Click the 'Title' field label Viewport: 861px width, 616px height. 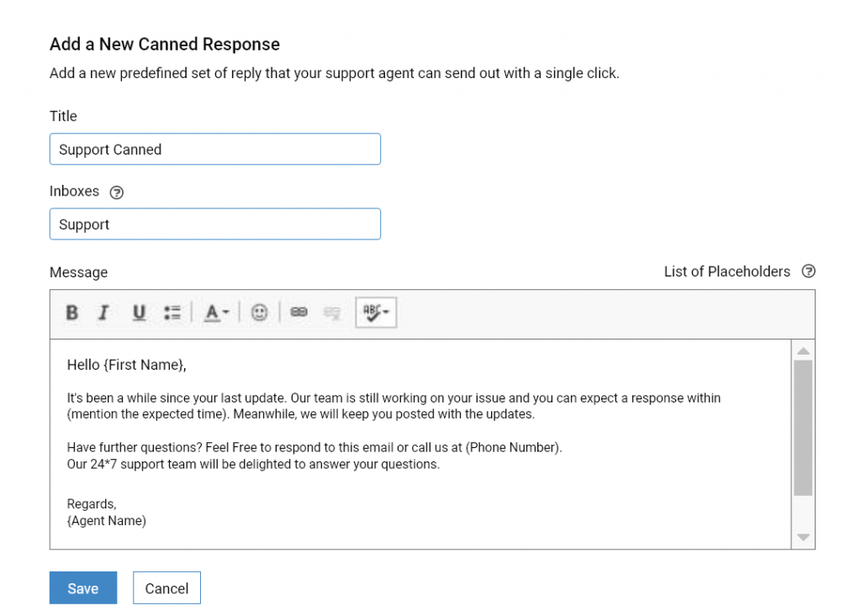(63, 116)
